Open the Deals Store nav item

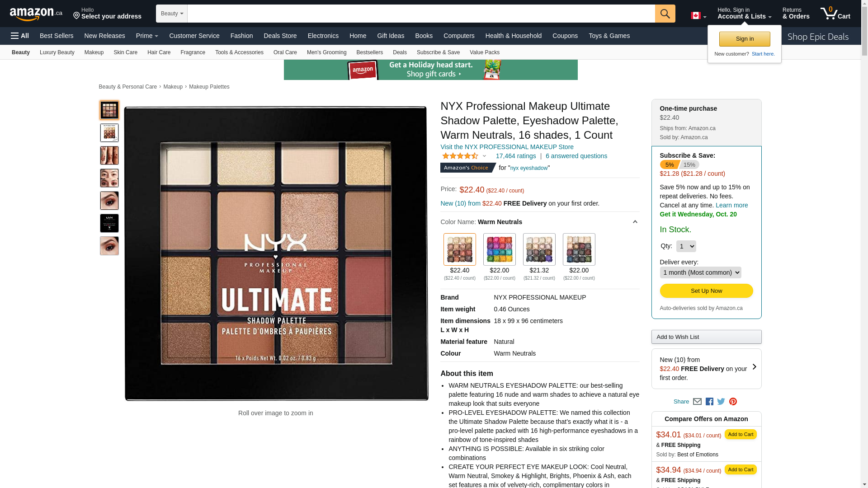point(280,36)
